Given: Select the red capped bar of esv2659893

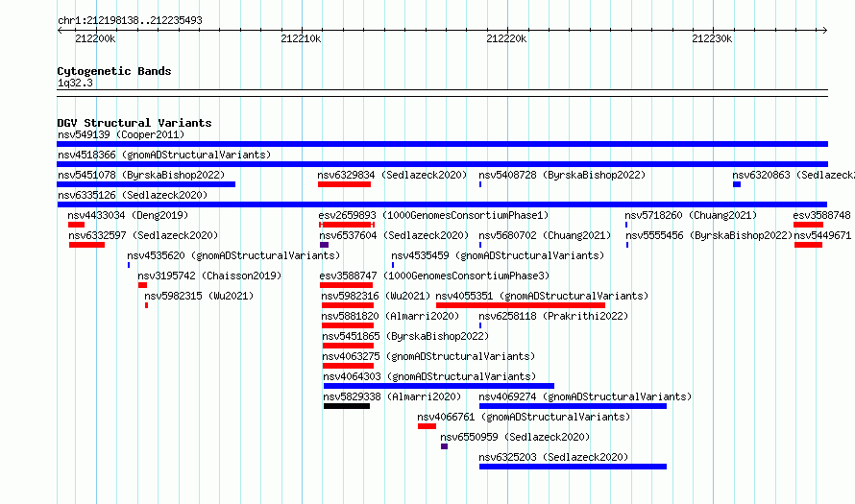Looking at the screenshot, I should click(347, 225).
